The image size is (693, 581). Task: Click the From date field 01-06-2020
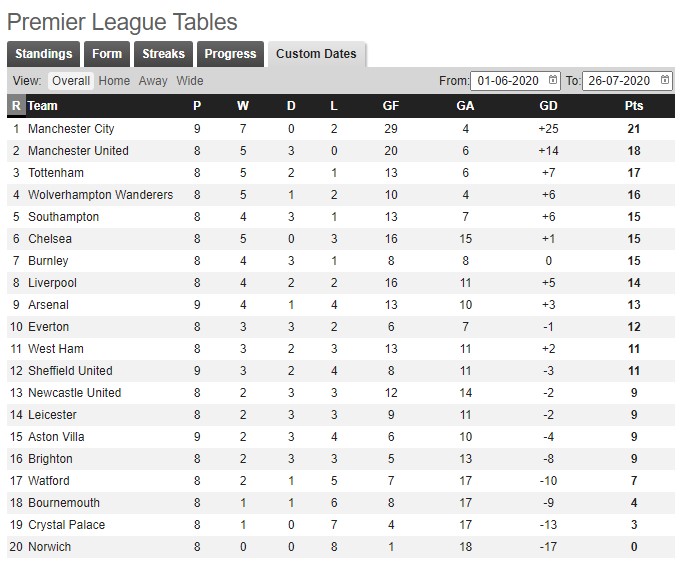tap(515, 80)
